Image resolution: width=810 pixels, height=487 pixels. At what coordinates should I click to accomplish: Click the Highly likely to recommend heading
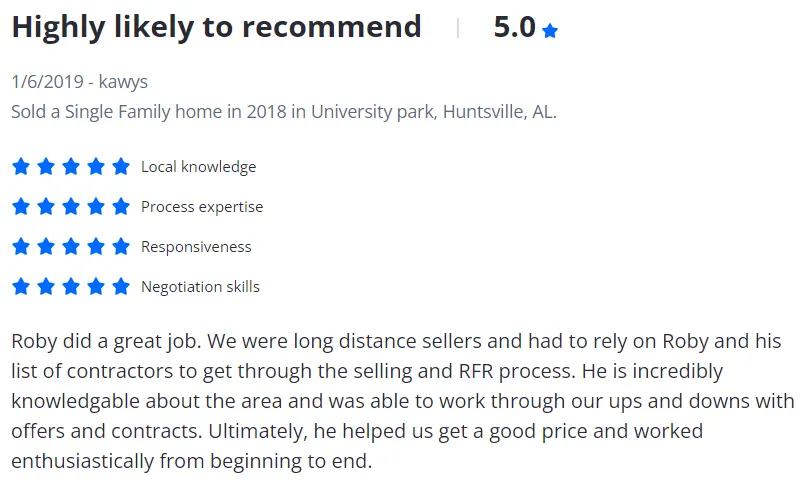point(216,27)
